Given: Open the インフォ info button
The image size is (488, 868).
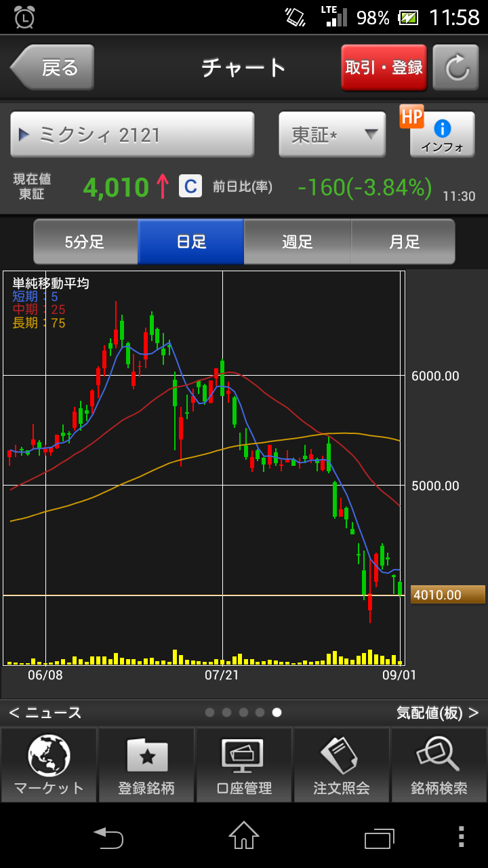Looking at the screenshot, I should click(x=442, y=135).
